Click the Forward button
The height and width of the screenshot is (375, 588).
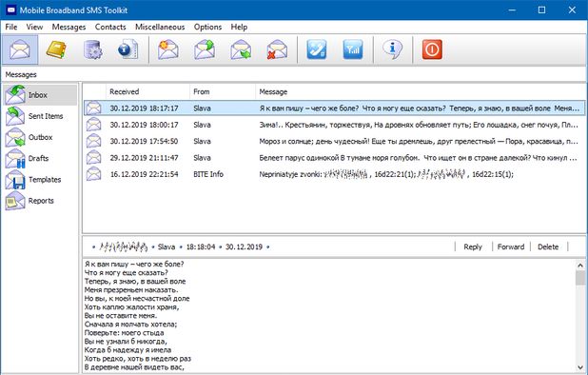(x=511, y=247)
